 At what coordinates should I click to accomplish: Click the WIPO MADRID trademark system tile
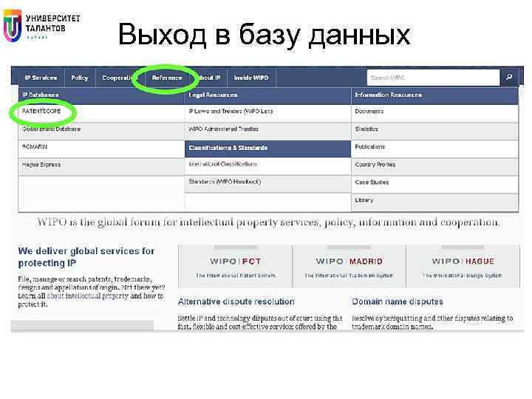coord(349,266)
